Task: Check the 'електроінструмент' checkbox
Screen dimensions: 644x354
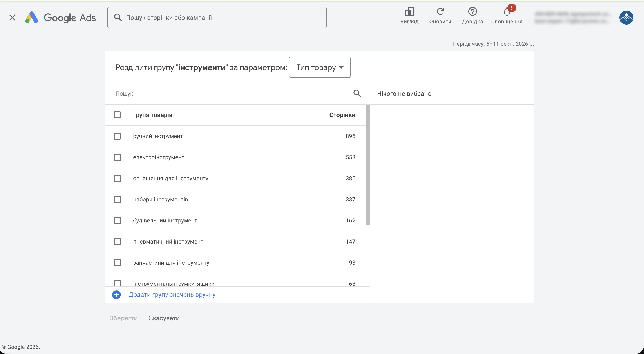Action: pyautogui.click(x=117, y=157)
